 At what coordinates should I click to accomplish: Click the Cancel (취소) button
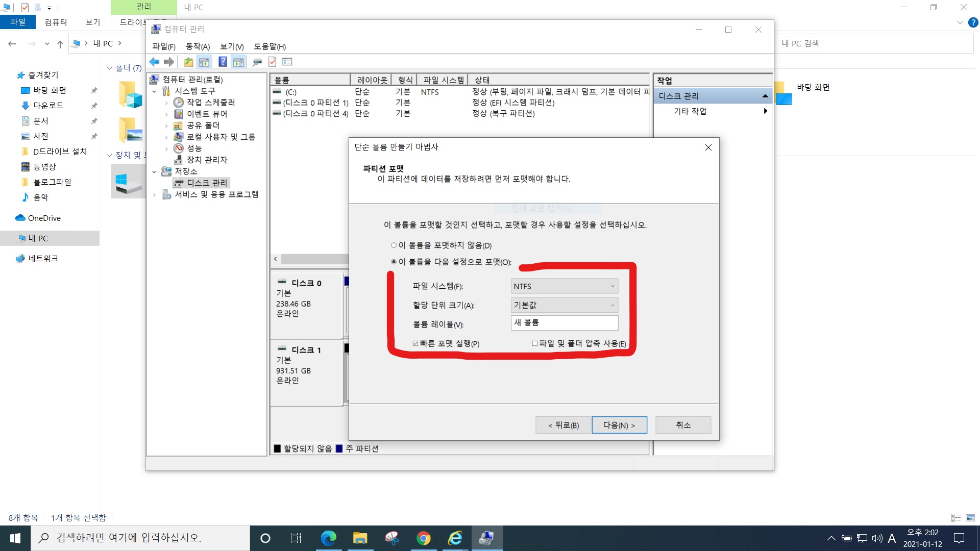point(683,425)
